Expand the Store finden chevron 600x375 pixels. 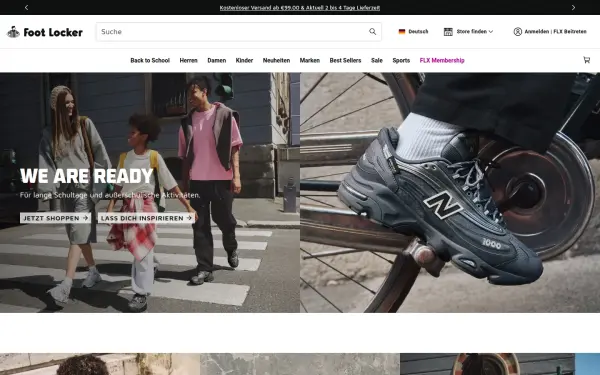(491, 32)
